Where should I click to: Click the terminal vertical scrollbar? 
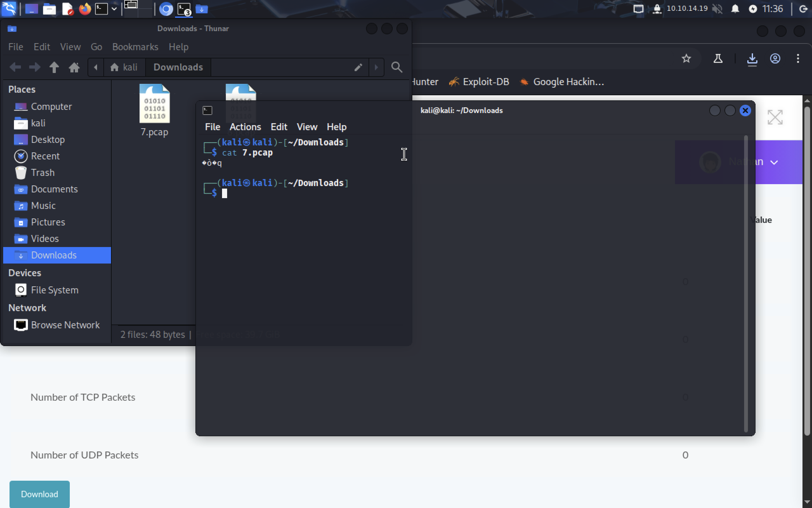click(746, 284)
